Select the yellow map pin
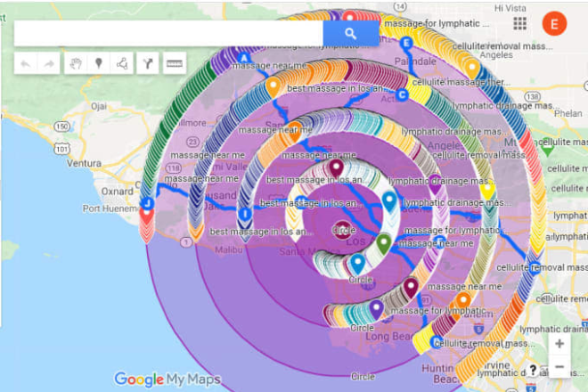Image resolution: width=588 pixels, height=392 pixels. pos(487,190)
